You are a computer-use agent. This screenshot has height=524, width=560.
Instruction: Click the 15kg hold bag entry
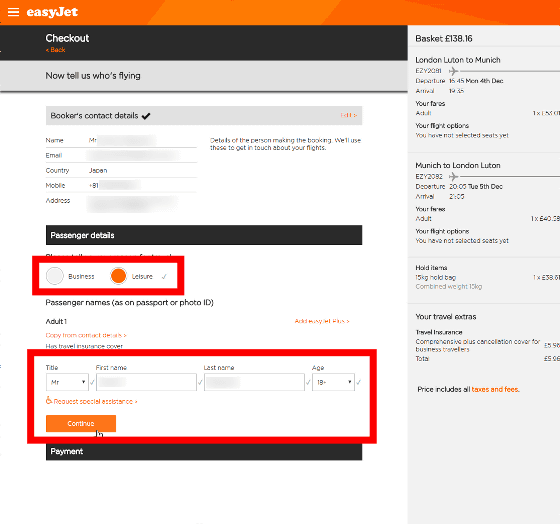point(435,278)
